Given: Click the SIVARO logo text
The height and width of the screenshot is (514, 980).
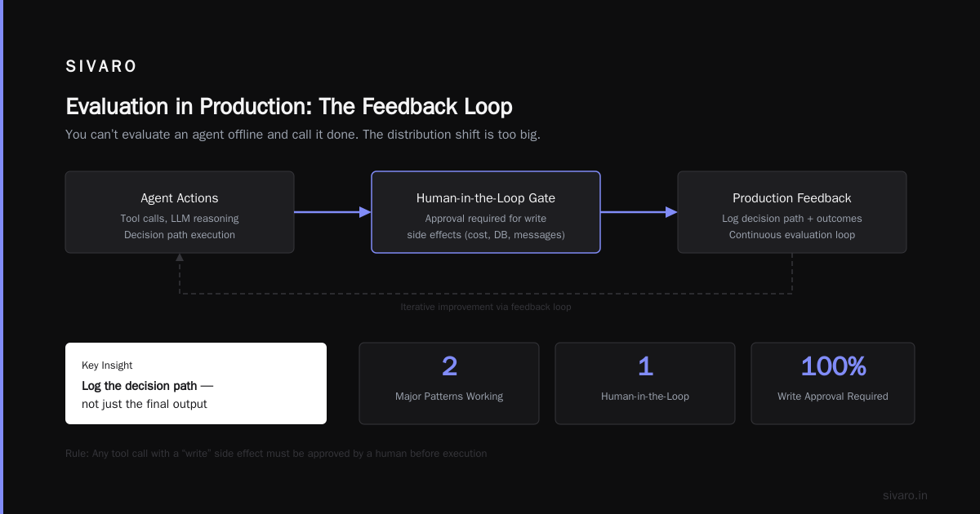Looking at the screenshot, I should (x=101, y=67).
